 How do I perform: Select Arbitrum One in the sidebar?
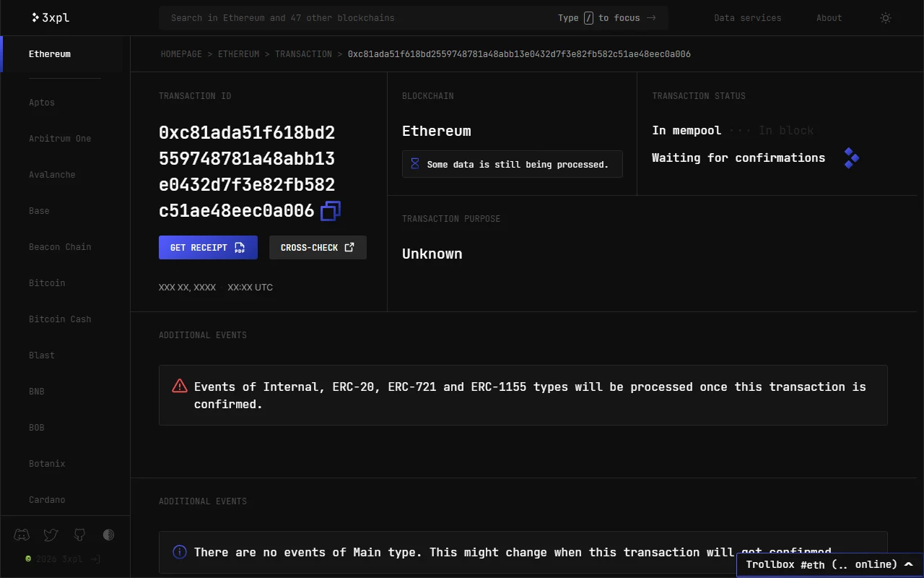(60, 139)
